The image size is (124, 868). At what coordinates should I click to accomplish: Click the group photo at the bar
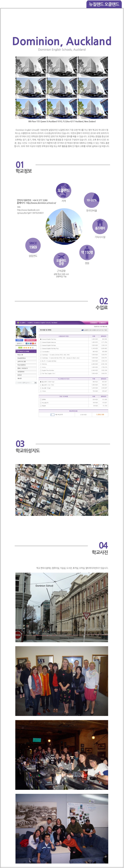tap(62, 755)
